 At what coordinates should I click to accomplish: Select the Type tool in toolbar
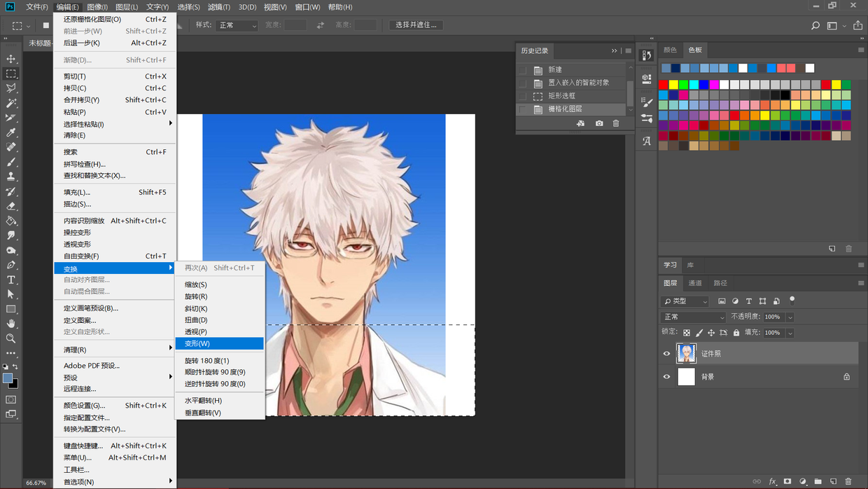point(11,280)
